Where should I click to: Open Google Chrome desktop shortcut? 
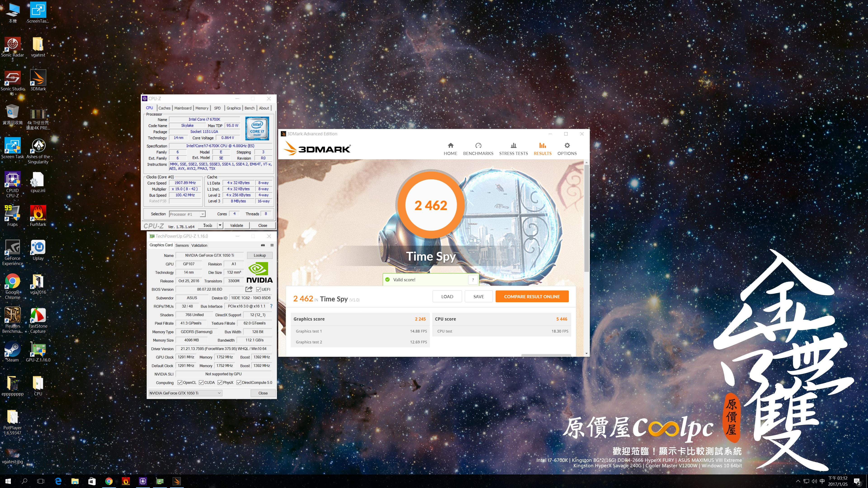click(12, 287)
